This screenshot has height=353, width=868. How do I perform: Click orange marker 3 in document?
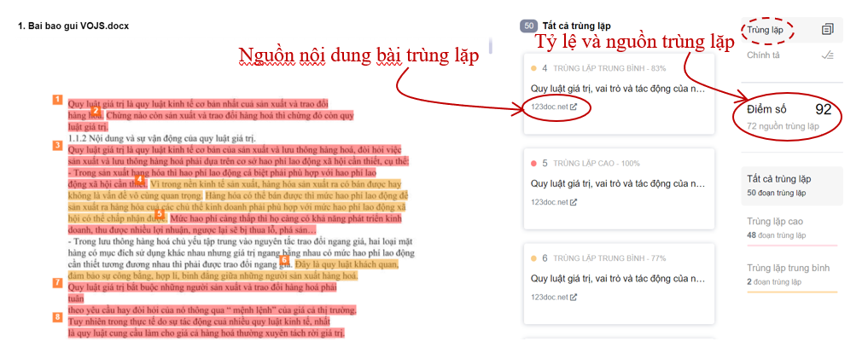(x=57, y=146)
